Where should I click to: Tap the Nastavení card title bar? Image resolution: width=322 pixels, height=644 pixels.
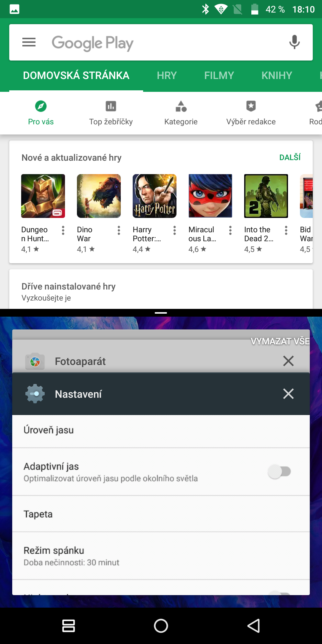point(161,394)
